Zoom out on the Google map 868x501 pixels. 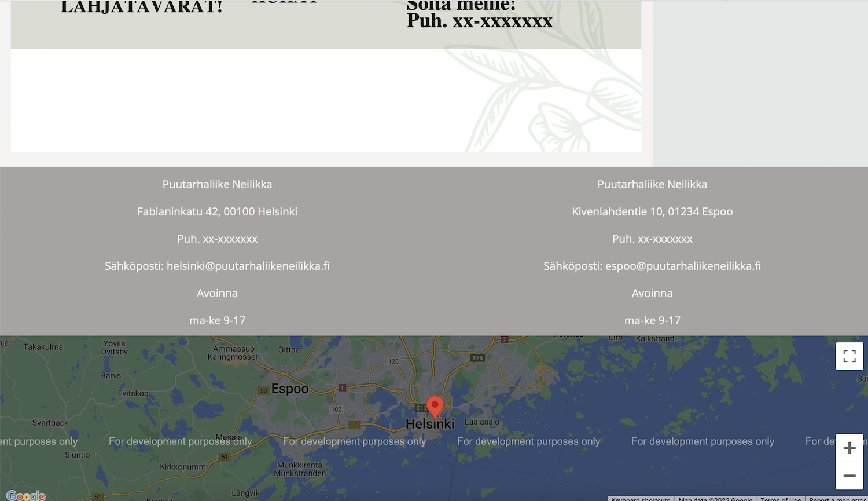click(849, 474)
